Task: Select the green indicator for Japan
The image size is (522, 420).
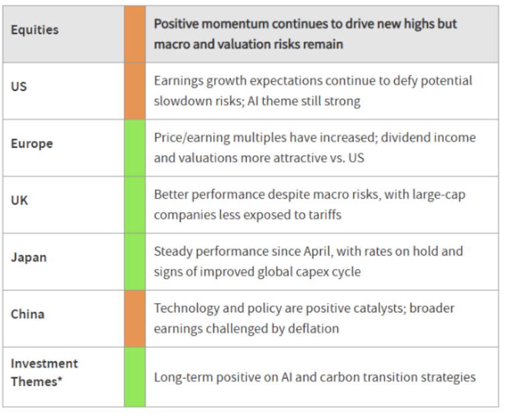Action: pos(135,261)
